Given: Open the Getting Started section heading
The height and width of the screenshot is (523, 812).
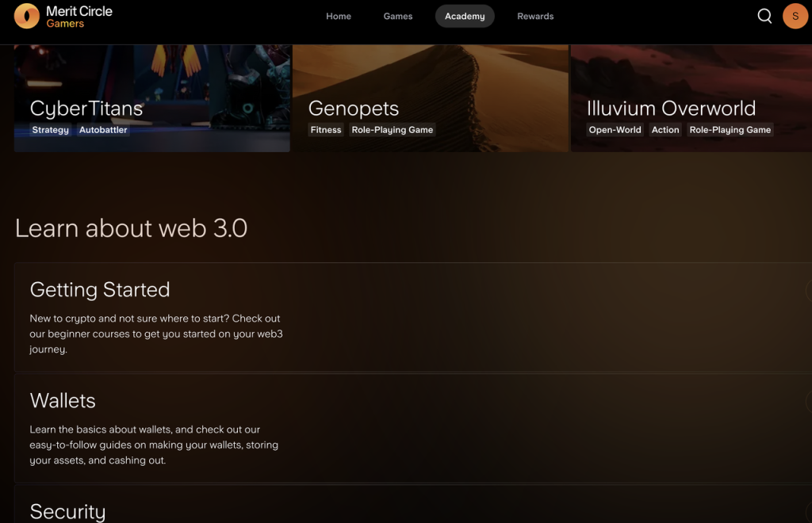Looking at the screenshot, I should click(99, 290).
